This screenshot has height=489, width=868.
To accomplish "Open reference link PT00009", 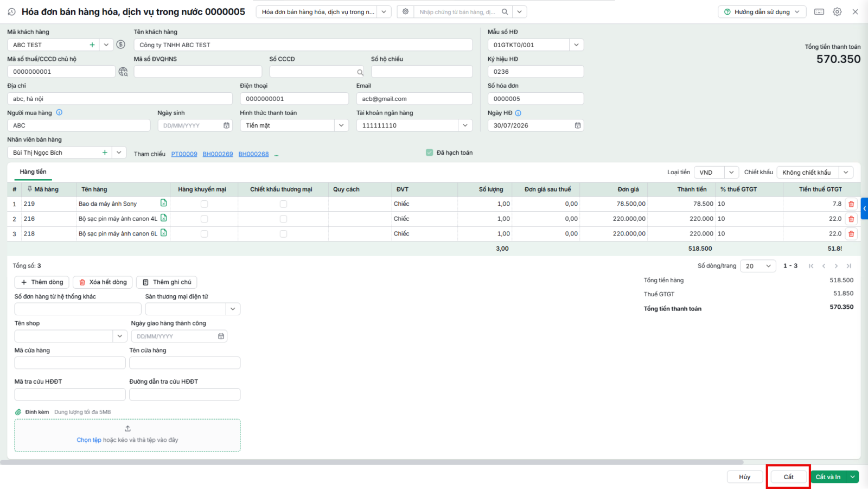I will pyautogui.click(x=184, y=154).
